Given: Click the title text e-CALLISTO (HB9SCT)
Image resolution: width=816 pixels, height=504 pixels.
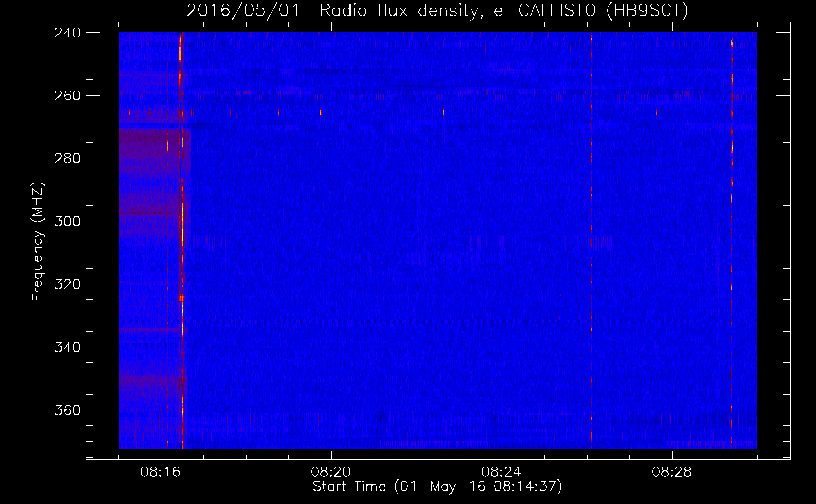Looking at the screenshot, I should 591,10.
